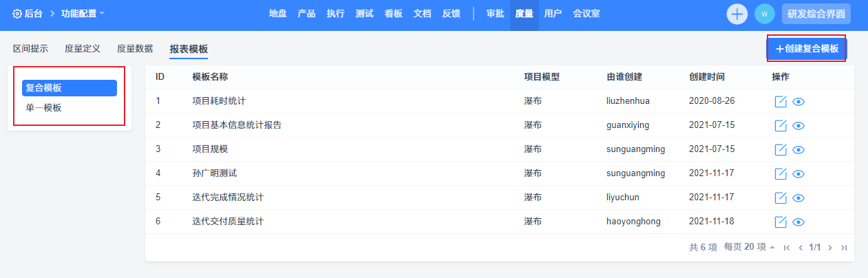
Task: Go to next page chevron
Action: point(830,248)
